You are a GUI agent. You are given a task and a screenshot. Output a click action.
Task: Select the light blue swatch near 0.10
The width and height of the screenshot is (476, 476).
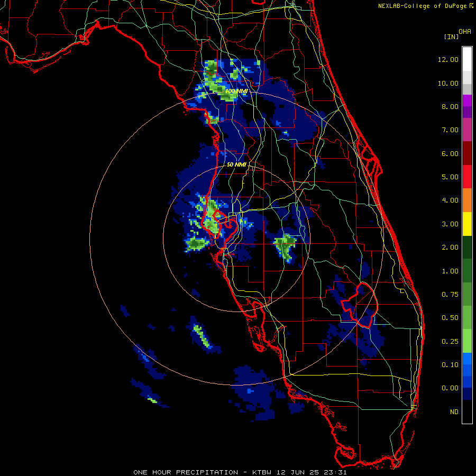tap(467, 359)
